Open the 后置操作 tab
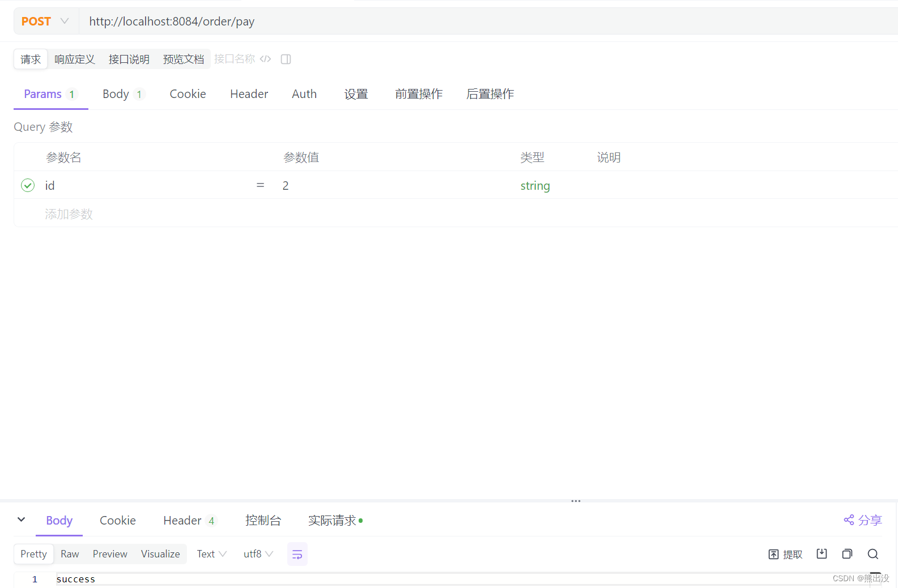Screen dimensions: 898x588 (x=491, y=94)
